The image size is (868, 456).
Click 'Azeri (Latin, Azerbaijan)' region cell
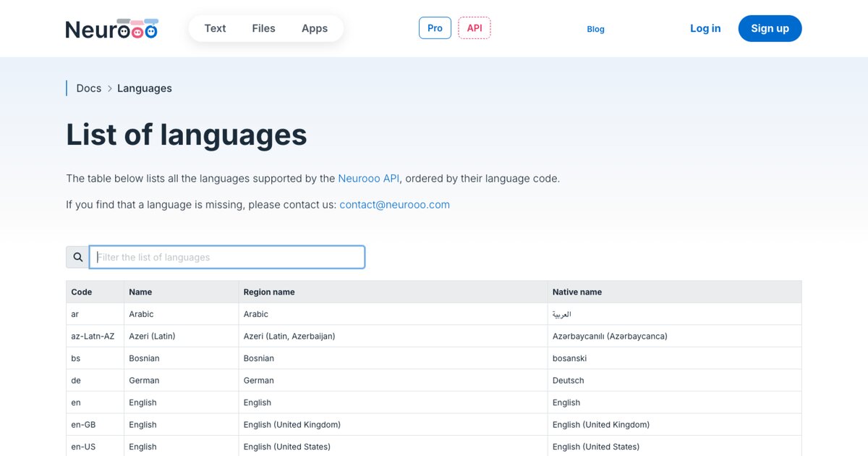coord(393,336)
